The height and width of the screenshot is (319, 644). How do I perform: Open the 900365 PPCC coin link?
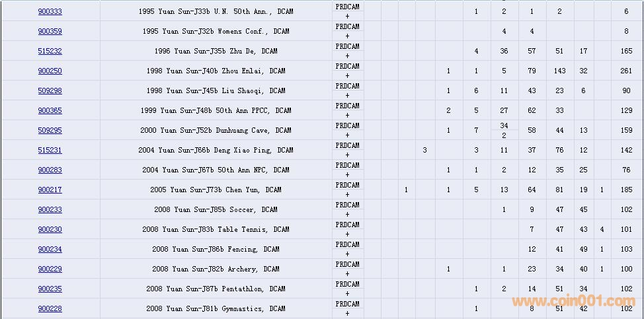coord(50,110)
